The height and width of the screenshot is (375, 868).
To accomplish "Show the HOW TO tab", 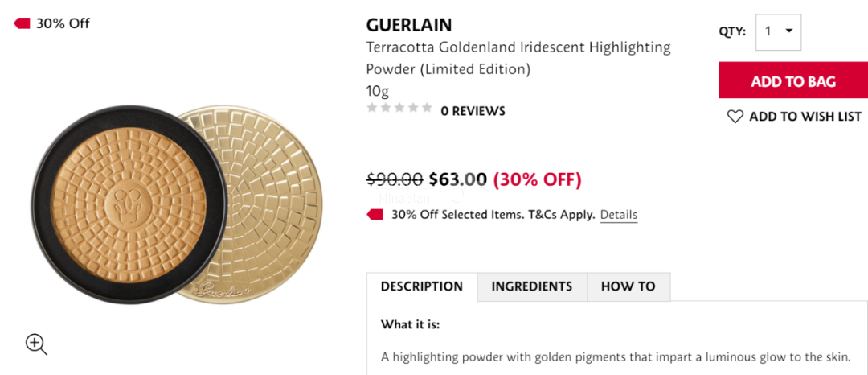I will click(628, 286).
